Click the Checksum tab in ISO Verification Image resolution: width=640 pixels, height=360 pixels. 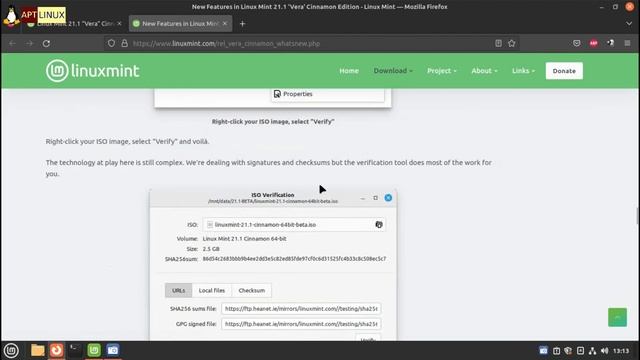[251, 290]
